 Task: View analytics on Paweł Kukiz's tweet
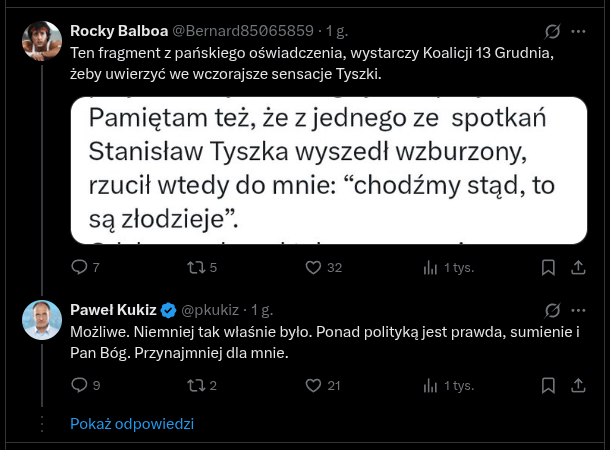pyautogui.click(x=432, y=385)
